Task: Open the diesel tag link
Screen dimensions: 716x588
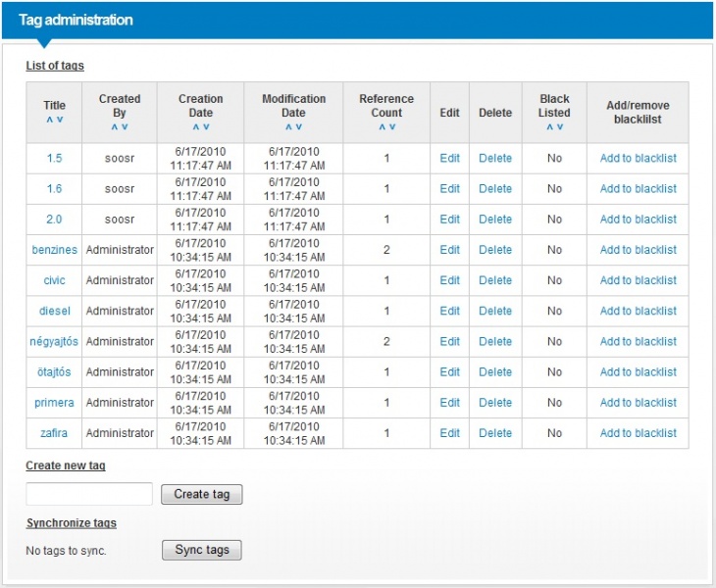Action: pos(55,311)
